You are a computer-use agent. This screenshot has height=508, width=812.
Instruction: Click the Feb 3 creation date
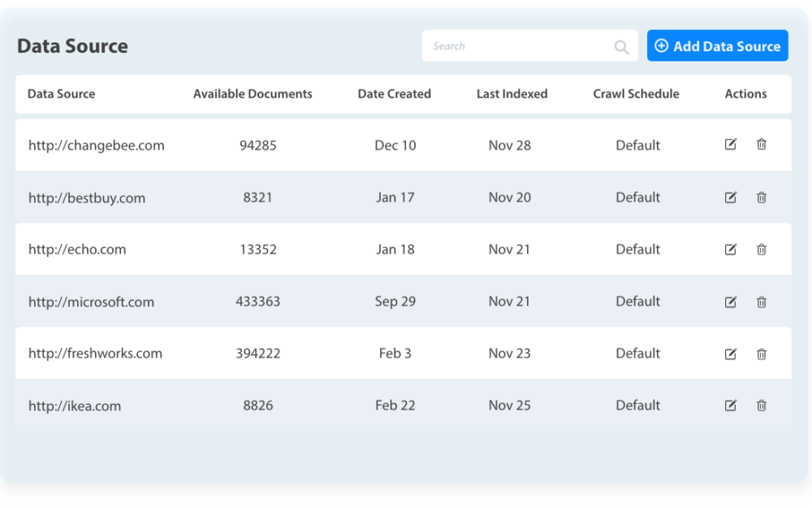395,353
